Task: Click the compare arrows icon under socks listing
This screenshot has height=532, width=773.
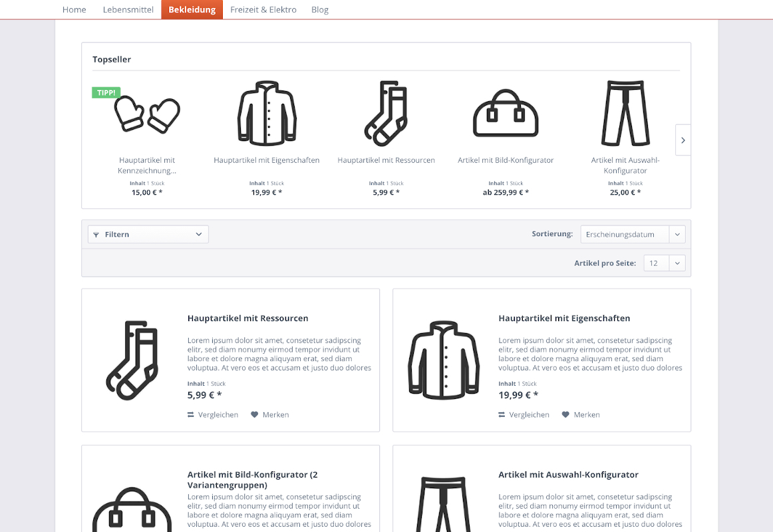Action: click(x=191, y=415)
